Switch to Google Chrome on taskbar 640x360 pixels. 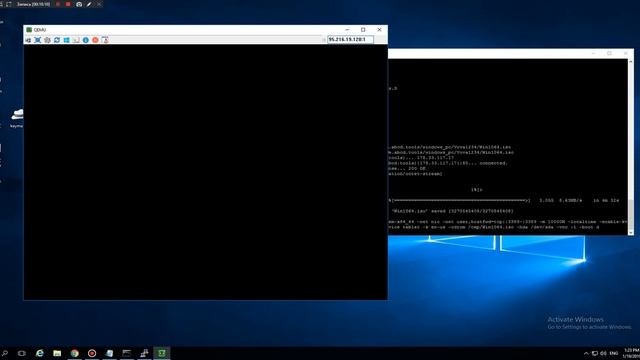coord(75,353)
